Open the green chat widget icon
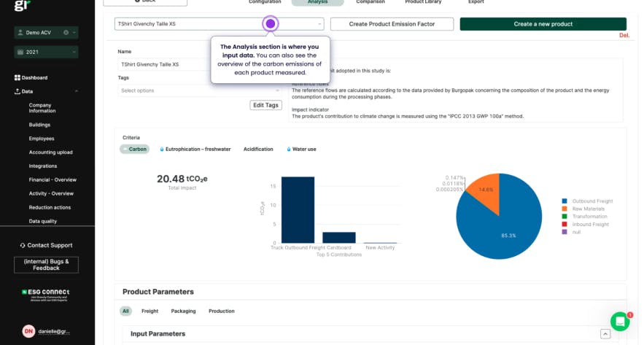Viewport: 644px width, 345px height. click(x=620, y=321)
